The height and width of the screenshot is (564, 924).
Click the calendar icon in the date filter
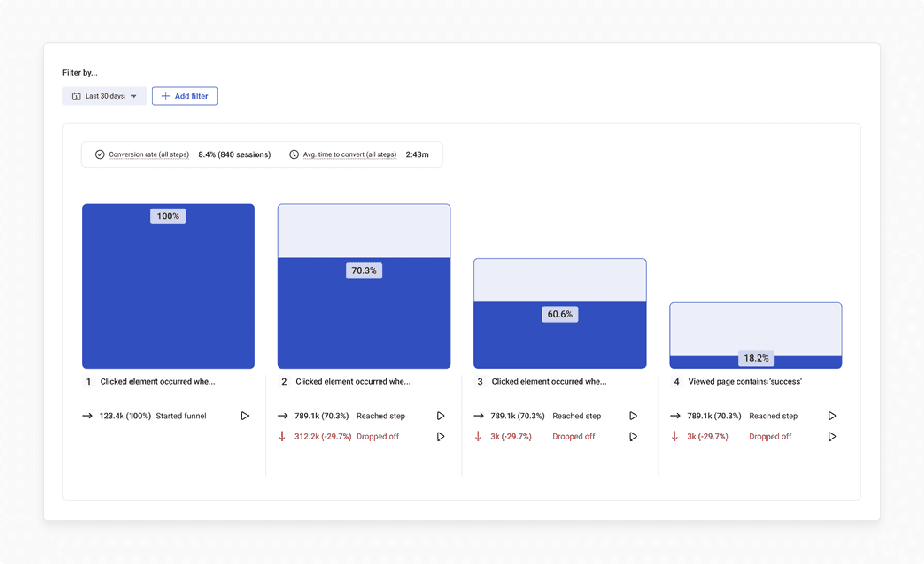tap(77, 96)
